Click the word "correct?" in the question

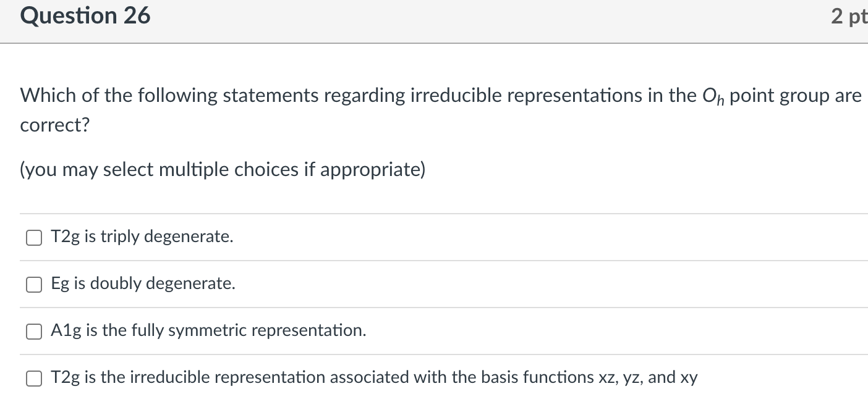[55, 125]
